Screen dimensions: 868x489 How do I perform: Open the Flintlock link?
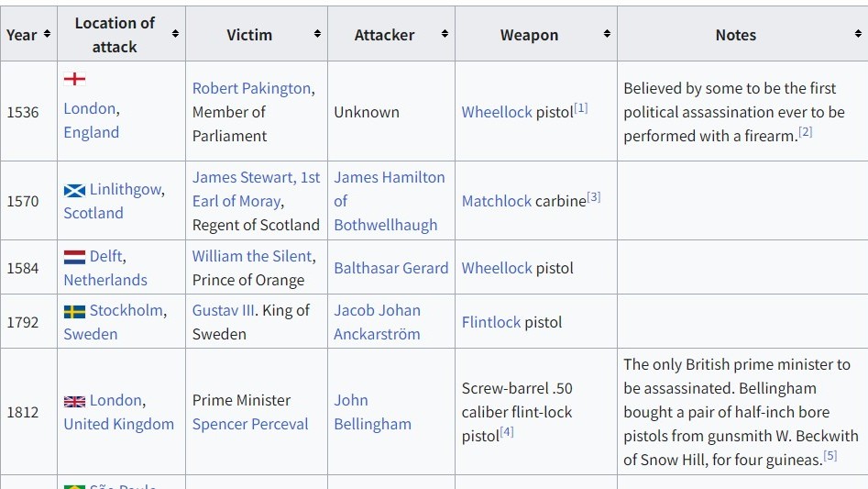pyautogui.click(x=491, y=322)
